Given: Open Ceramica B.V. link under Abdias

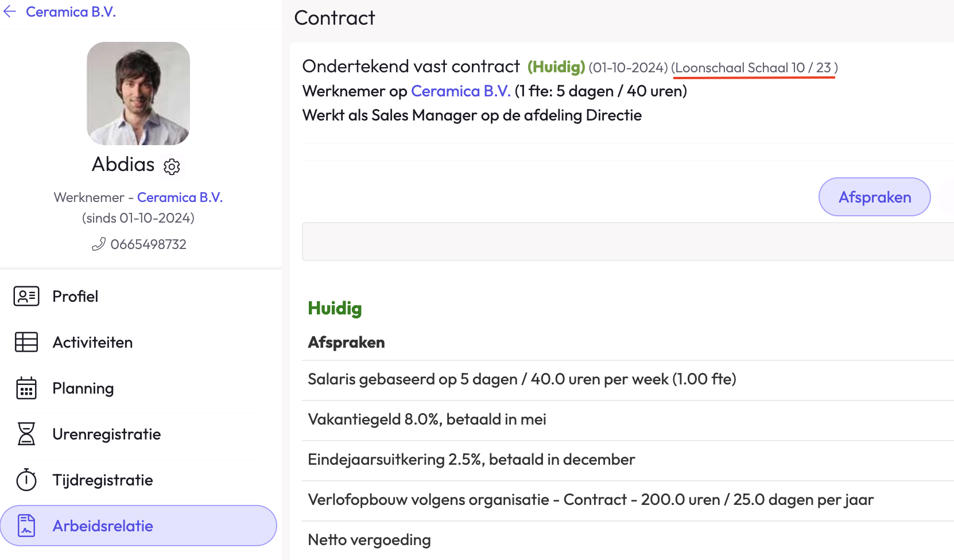Looking at the screenshot, I should click(180, 197).
